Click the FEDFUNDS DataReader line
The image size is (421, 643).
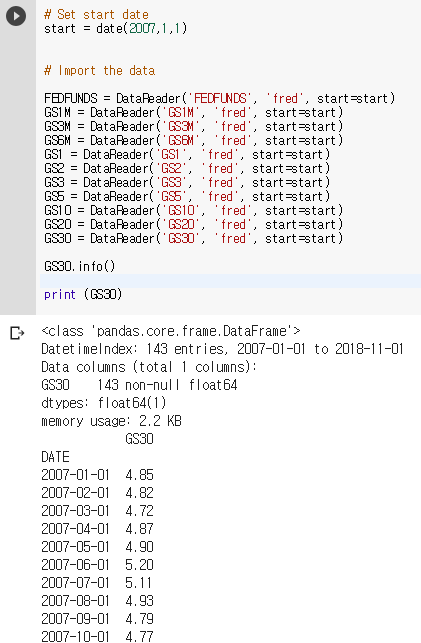tap(220, 98)
